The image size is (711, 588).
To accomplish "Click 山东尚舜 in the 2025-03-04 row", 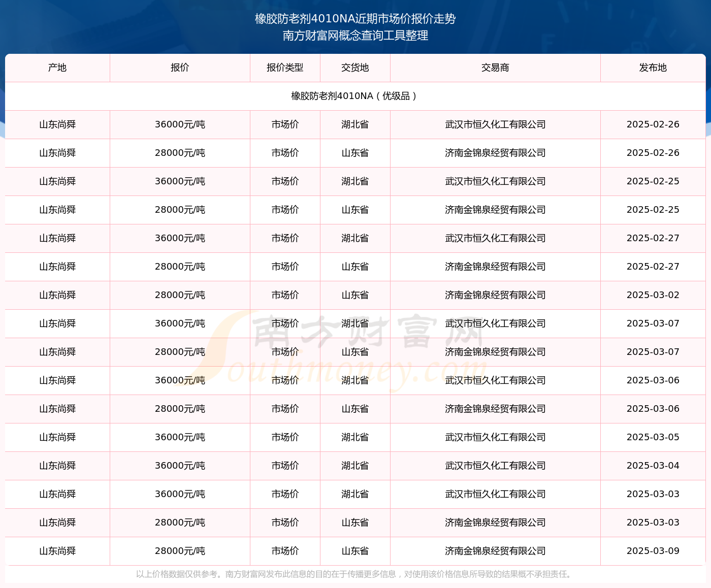I will 57,466.
